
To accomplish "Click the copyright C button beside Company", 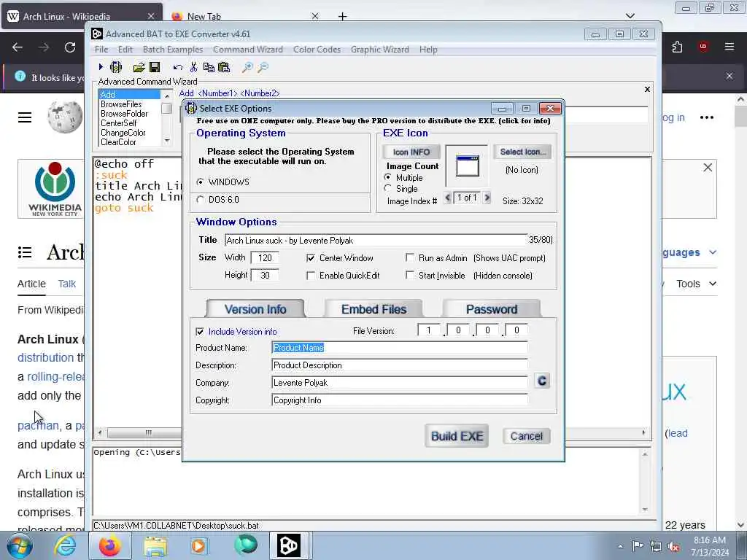I will click(542, 381).
